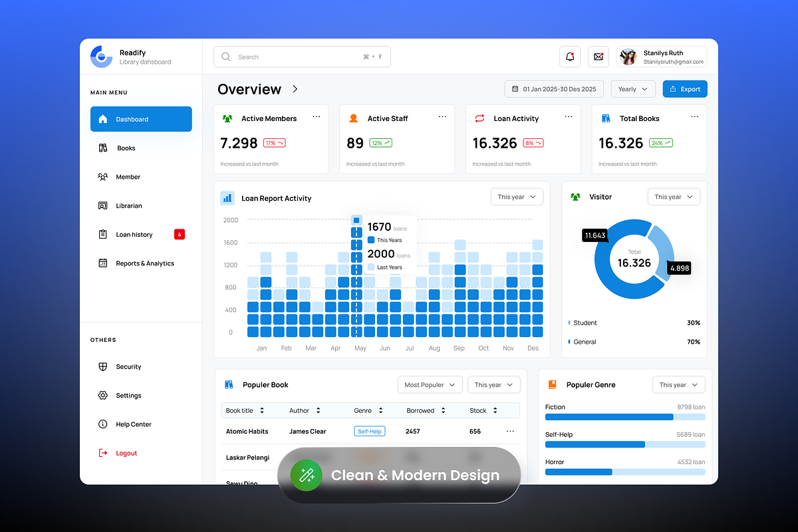This screenshot has width=798, height=532.
Task: Click the Security shield icon
Action: click(x=102, y=366)
